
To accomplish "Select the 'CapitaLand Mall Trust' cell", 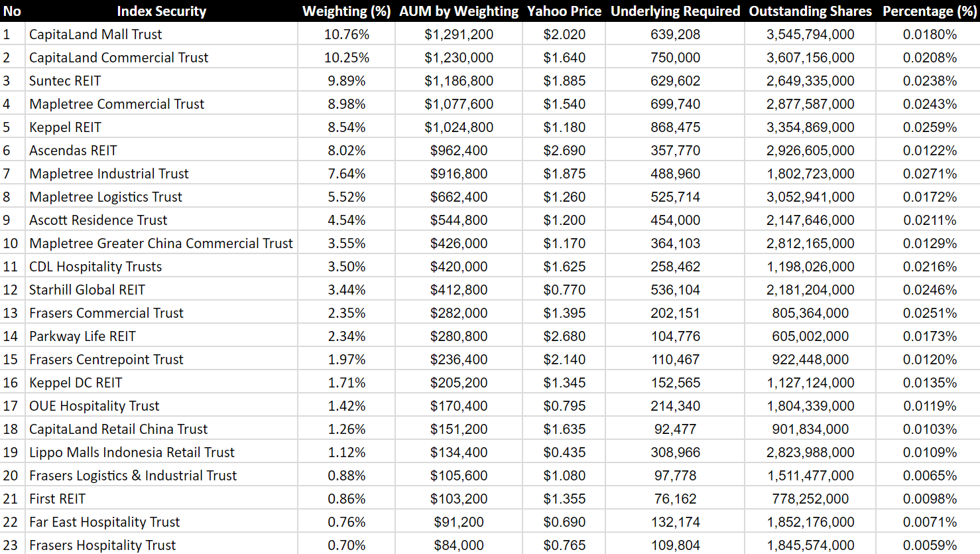I will pyautogui.click(x=161, y=34).
